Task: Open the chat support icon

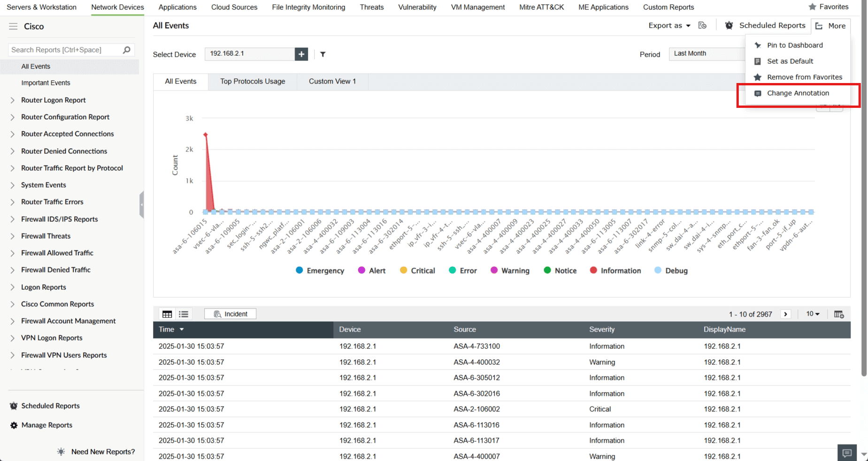Action: click(847, 452)
